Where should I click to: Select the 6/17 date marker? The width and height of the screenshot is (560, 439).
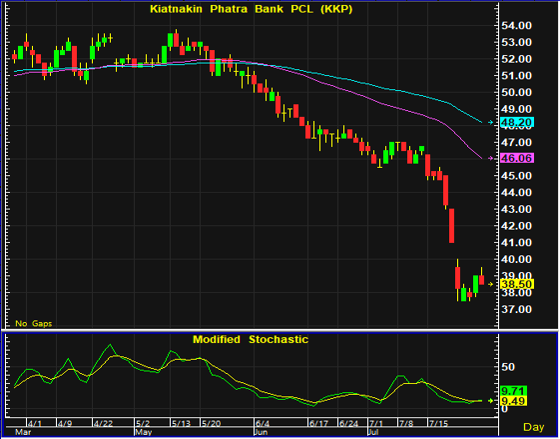[x=319, y=424]
